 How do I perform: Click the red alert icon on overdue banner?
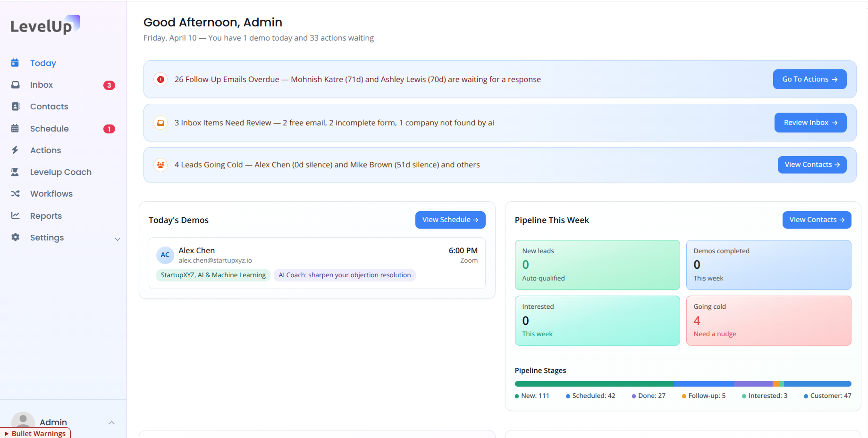[x=160, y=79]
